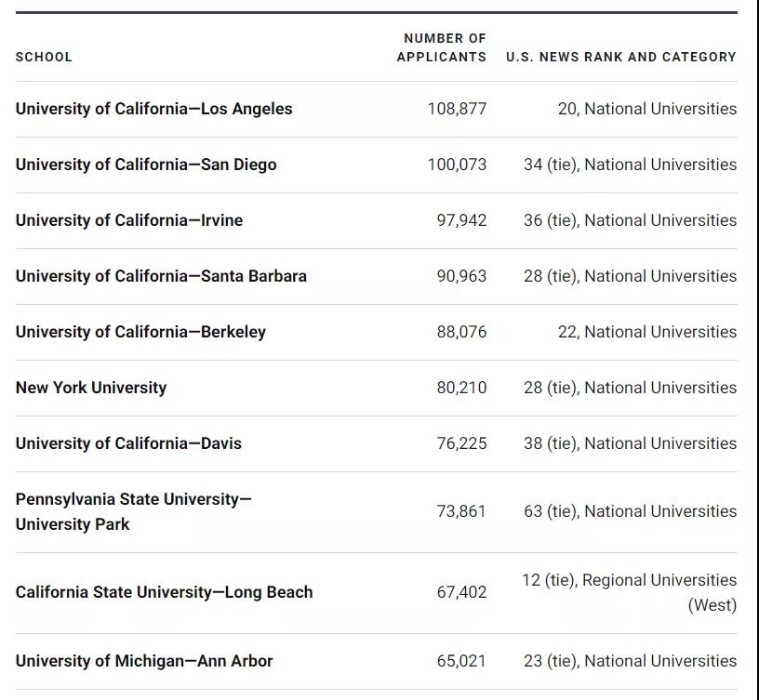Click University of California—Santa Barbara
This screenshot has height=700, width=759.
161,276
